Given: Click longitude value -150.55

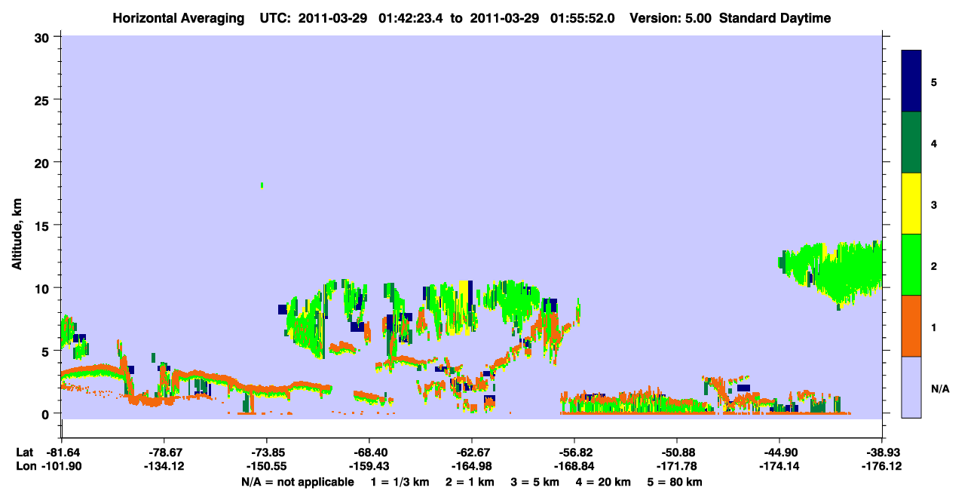Looking at the screenshot, I should (x=266, y=466).
